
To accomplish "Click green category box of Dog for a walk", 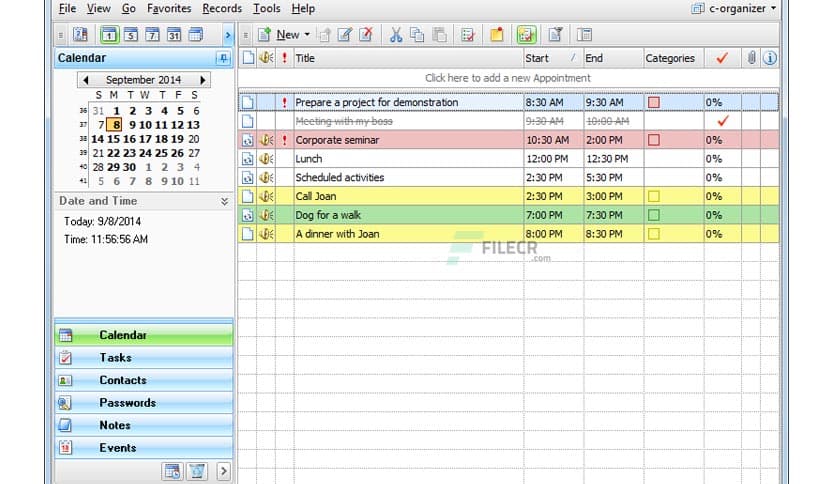I will tap(654, 215).
